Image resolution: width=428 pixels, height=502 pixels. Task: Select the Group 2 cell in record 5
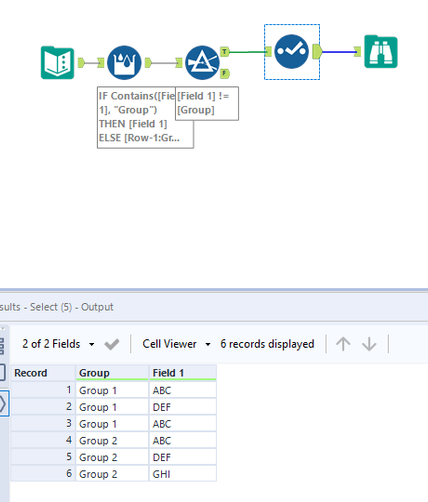click(x=112, y=457)
